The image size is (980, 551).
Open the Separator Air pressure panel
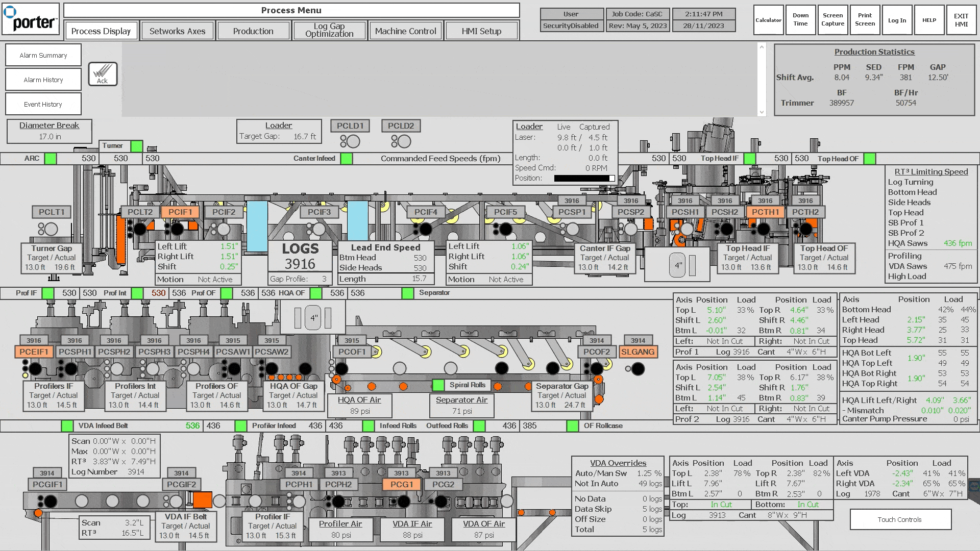pos(461,405)
